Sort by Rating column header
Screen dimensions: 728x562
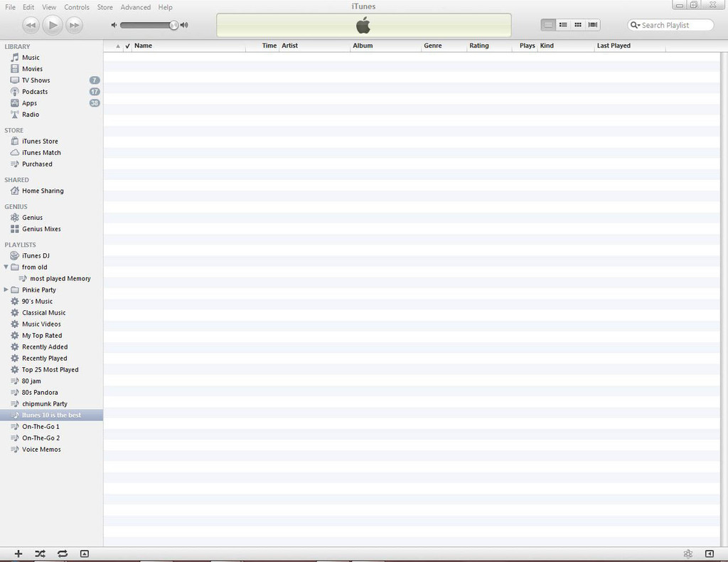click(489, 46)
